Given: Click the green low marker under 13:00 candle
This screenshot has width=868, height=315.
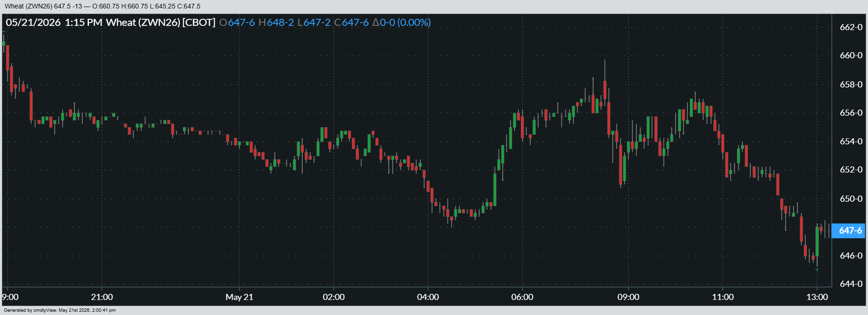Looking at the screenshot, I should [x=817, y=269].
